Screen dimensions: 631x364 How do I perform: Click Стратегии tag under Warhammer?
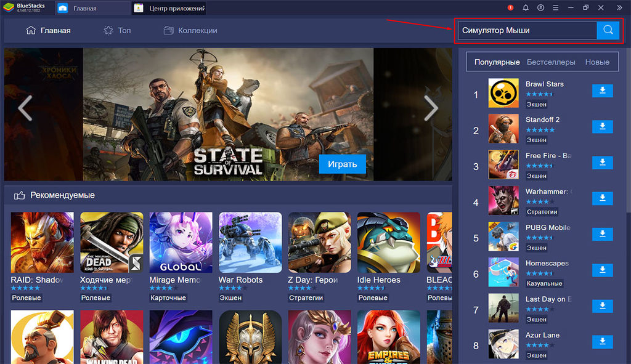click(x=542, y=212)
